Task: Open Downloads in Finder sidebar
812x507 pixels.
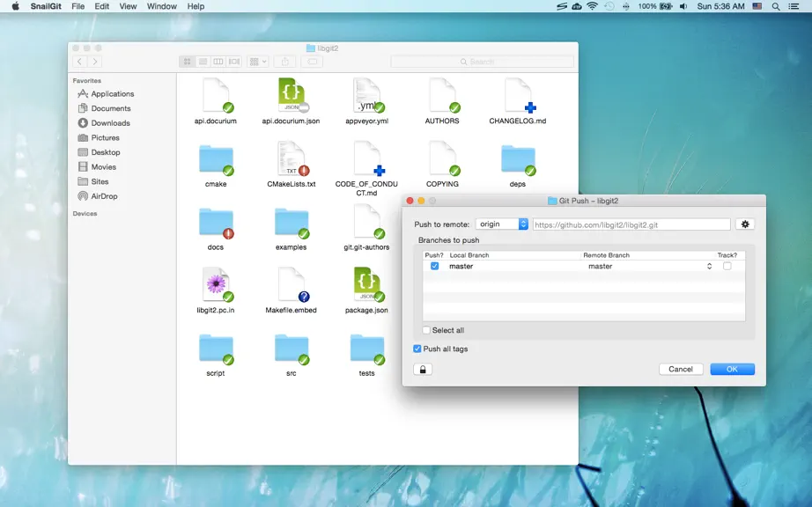Action: tap(104, 123)
